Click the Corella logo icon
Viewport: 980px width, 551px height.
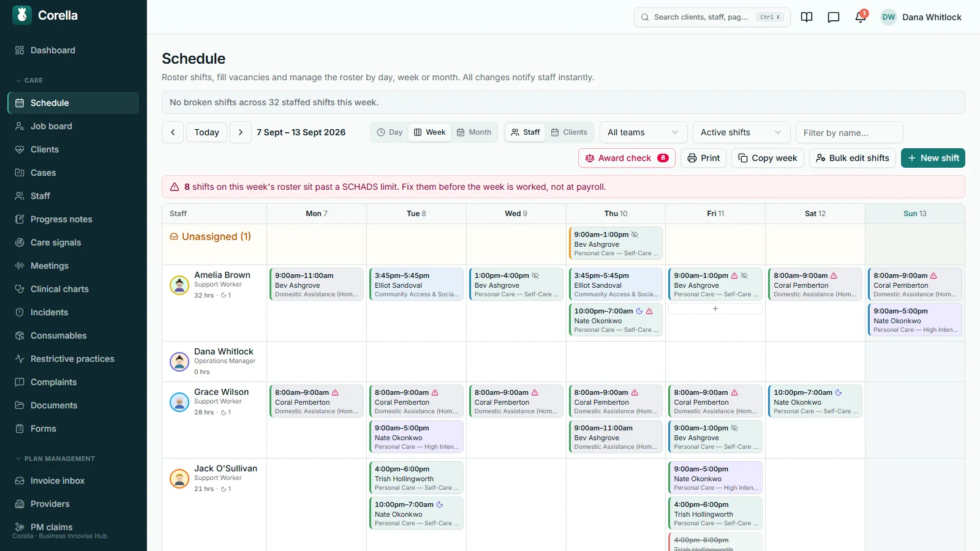coord(22,15)
